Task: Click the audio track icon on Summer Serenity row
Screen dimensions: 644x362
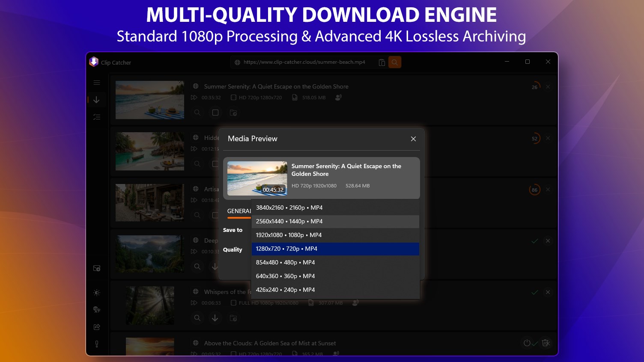Action: (338, 98)
